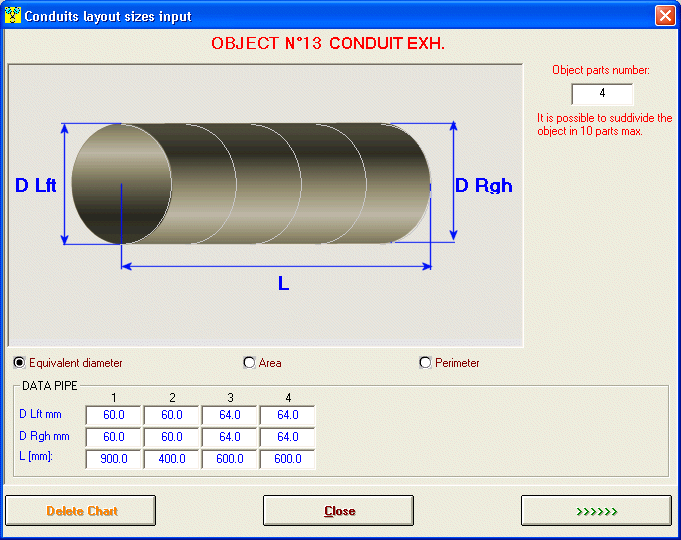Image resolution: width=681 pixels, height=540 pixels.
Task: Select the Area radio button
Action: [x=249, y=362]
